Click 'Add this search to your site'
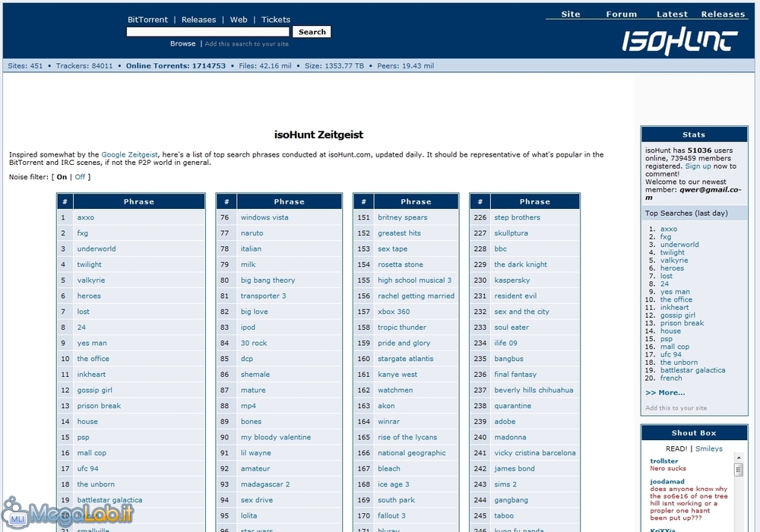Screen dimensions: 760x532 pos(246,43)
